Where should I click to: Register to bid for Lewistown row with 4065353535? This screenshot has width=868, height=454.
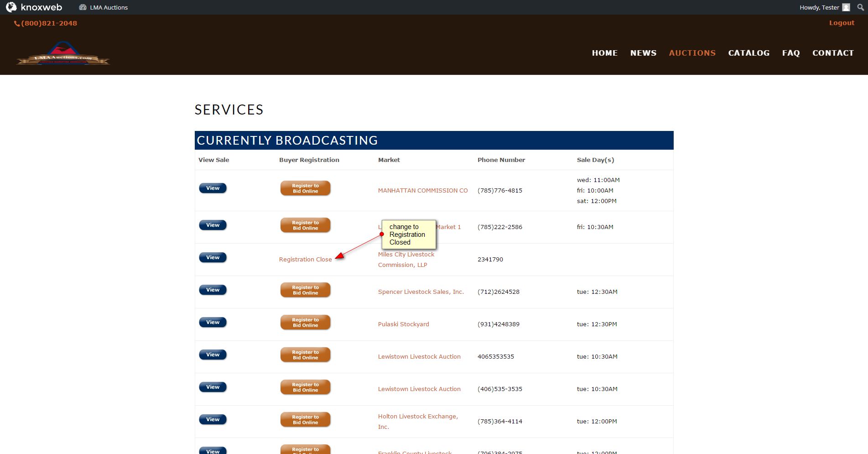[x=305, y=355]
